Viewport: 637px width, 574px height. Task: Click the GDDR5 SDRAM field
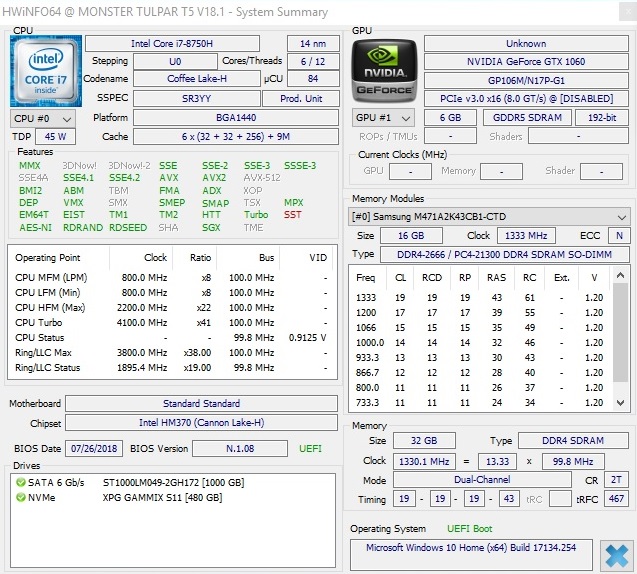pyautogui.click(x=527, y=118)
